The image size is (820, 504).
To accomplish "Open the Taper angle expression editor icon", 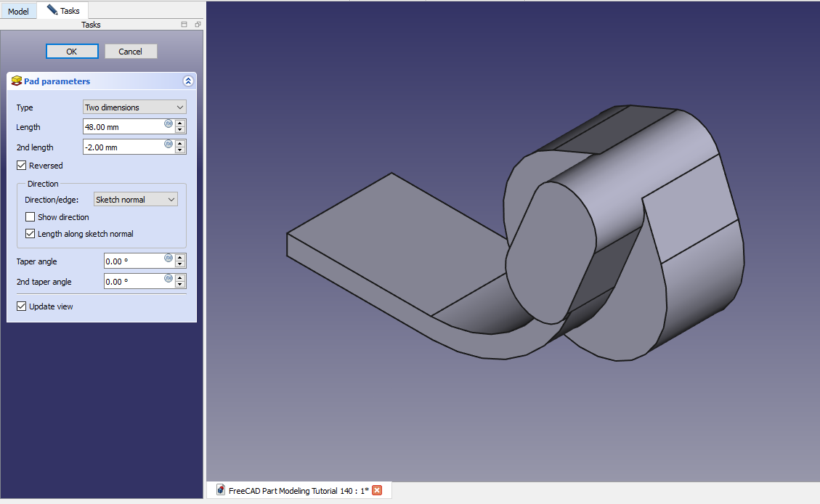I will click(169, 258).
